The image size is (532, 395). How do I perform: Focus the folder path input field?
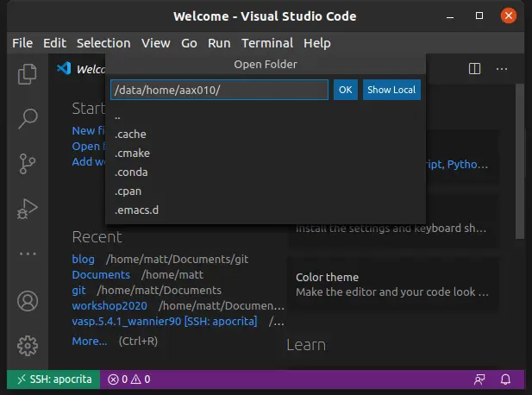click(x=219, y=90)
